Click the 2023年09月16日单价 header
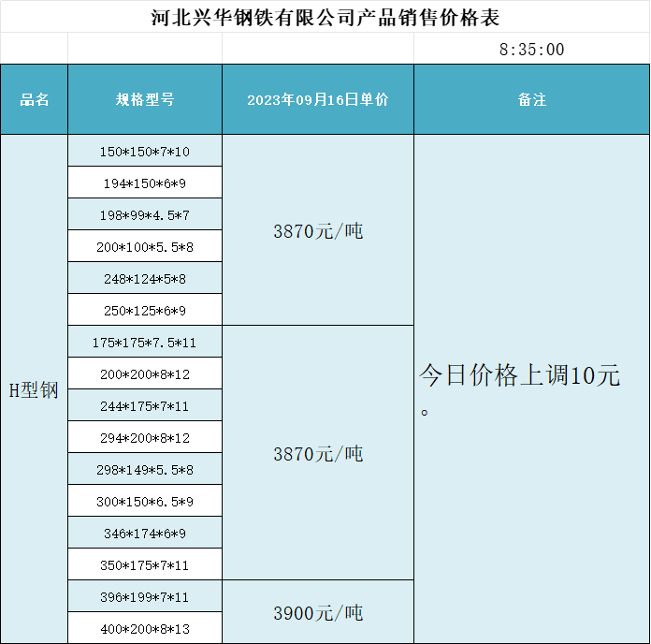 pos(318,99)
